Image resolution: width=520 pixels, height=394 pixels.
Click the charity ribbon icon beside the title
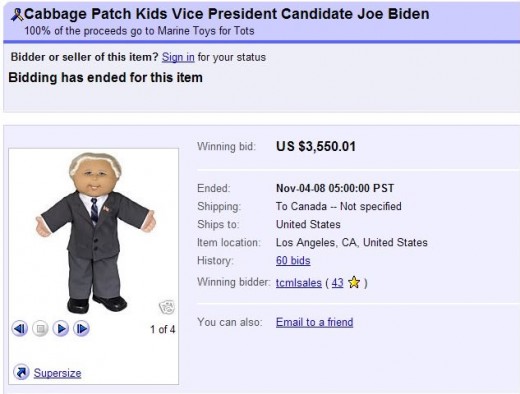(17, 15)
